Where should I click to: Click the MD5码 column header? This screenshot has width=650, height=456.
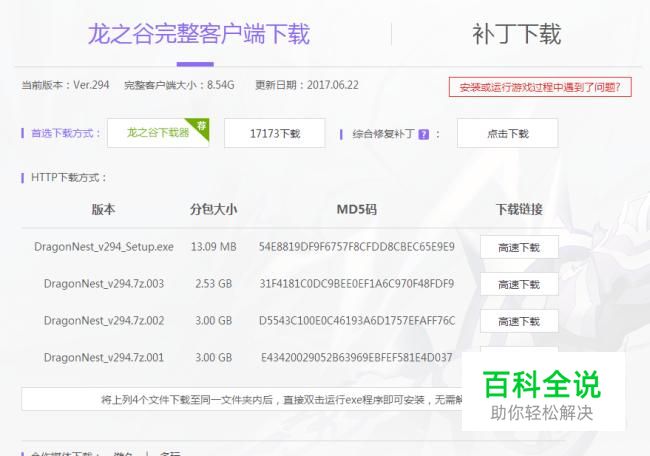click(x=357, y=209)
